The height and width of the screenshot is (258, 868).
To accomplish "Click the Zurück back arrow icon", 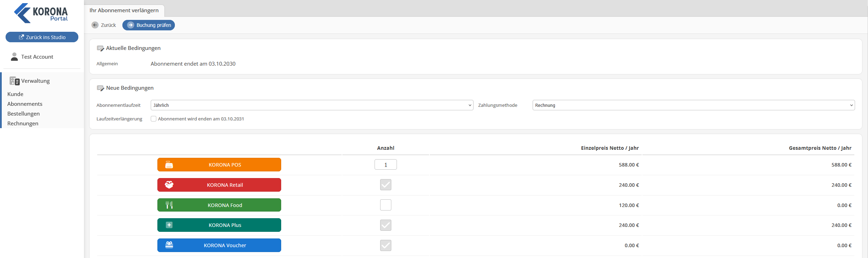I will coord(95,25).
